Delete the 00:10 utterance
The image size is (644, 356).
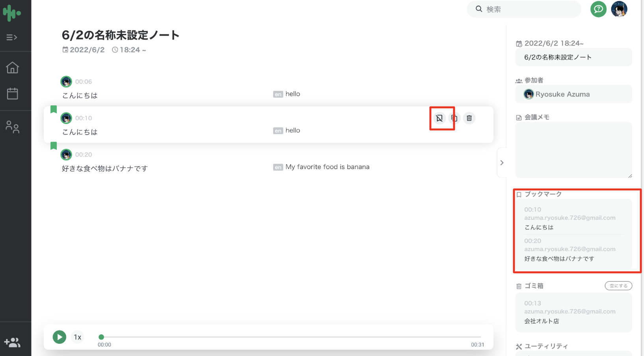tap(469, 118)
